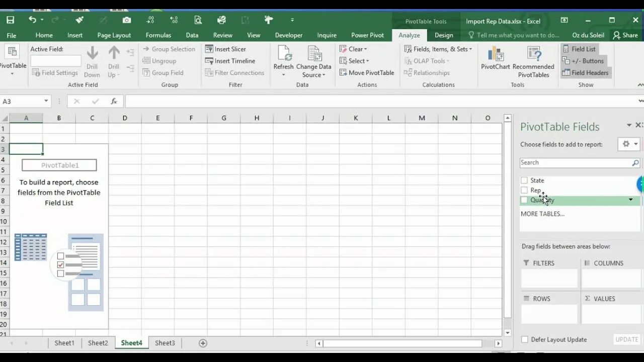Toggle Field Headers display
The width and height of the screenshot is (644, 362).
click(585, 72)
